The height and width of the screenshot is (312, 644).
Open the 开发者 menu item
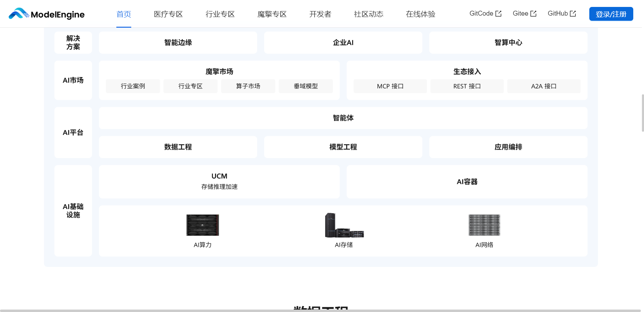tap(320, 14)
